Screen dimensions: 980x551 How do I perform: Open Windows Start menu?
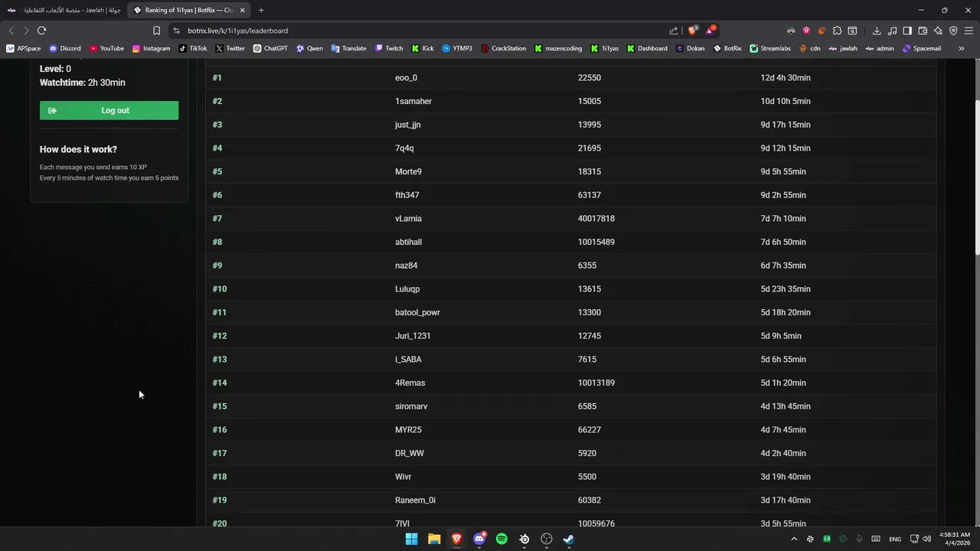411,539
